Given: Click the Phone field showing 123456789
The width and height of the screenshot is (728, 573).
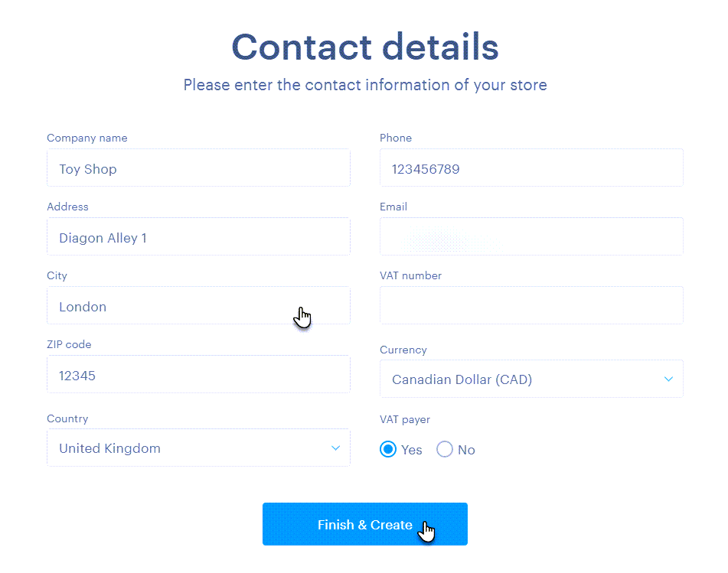Looking at the screenshot, I should [531, 168].
